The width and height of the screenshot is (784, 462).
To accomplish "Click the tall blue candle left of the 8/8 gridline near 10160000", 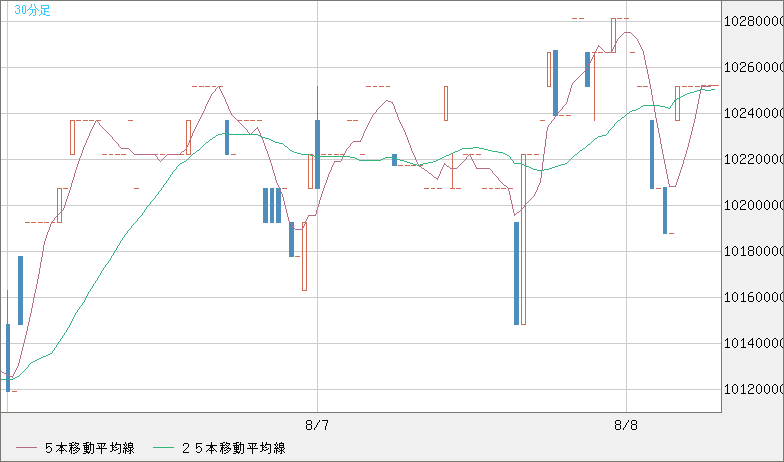I will coord(516,273).
